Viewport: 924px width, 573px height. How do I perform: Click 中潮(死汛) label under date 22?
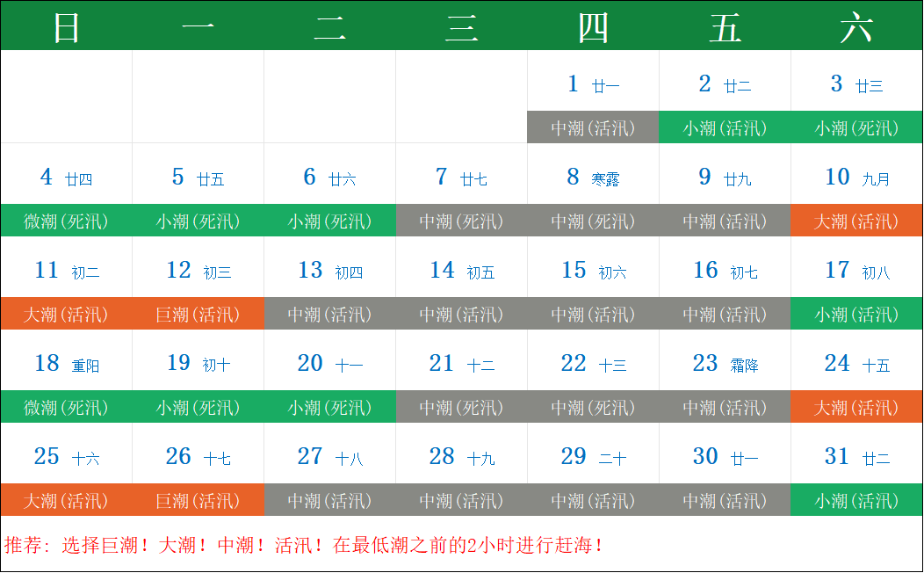(593, 408)
